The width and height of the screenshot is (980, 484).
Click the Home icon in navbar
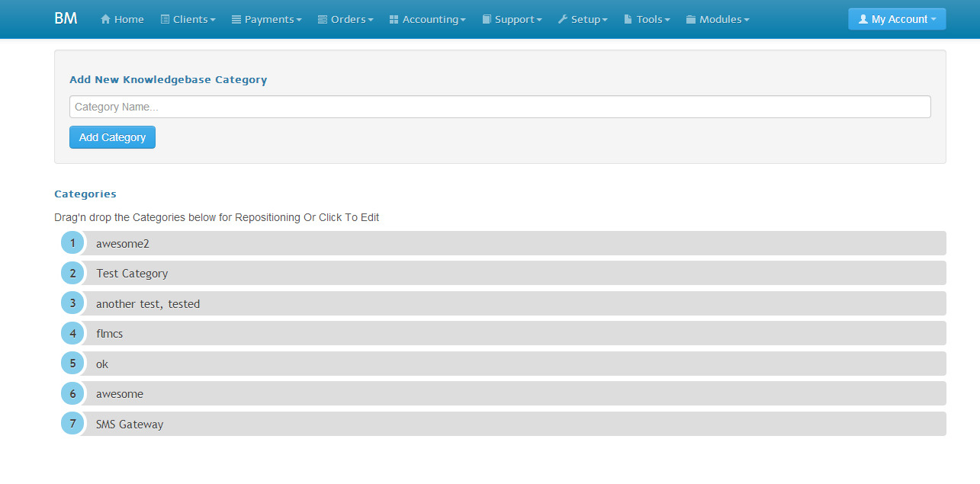[105, 19]
